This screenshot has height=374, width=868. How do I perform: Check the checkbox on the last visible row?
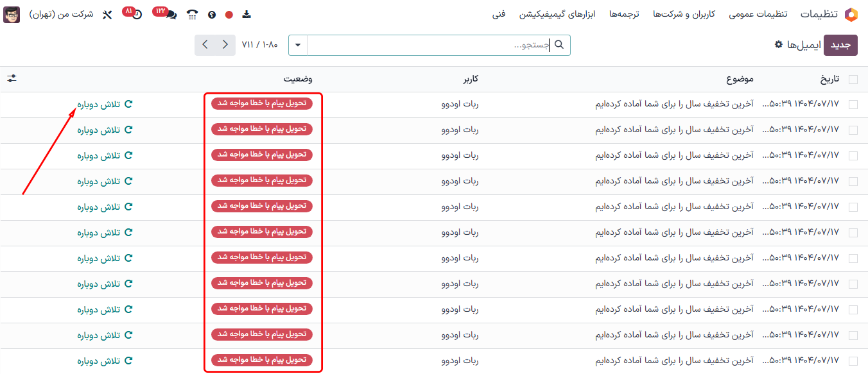point(854,360)
